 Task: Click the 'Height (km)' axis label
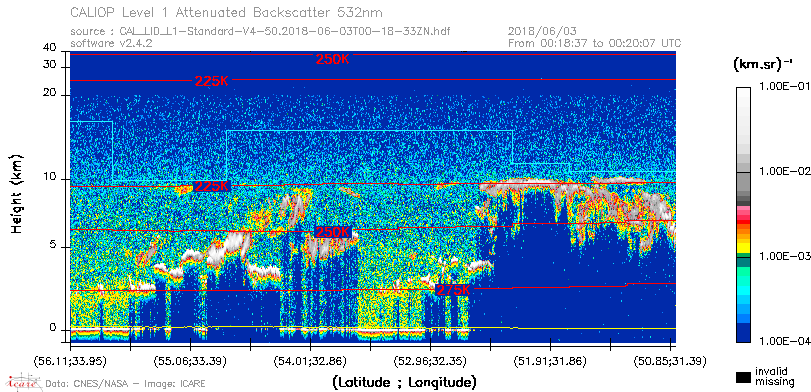[18, 193]
